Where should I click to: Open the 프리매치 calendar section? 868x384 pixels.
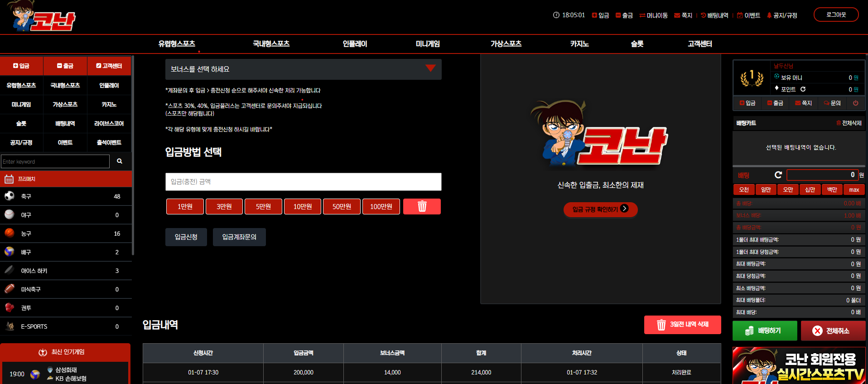(66, 179)
